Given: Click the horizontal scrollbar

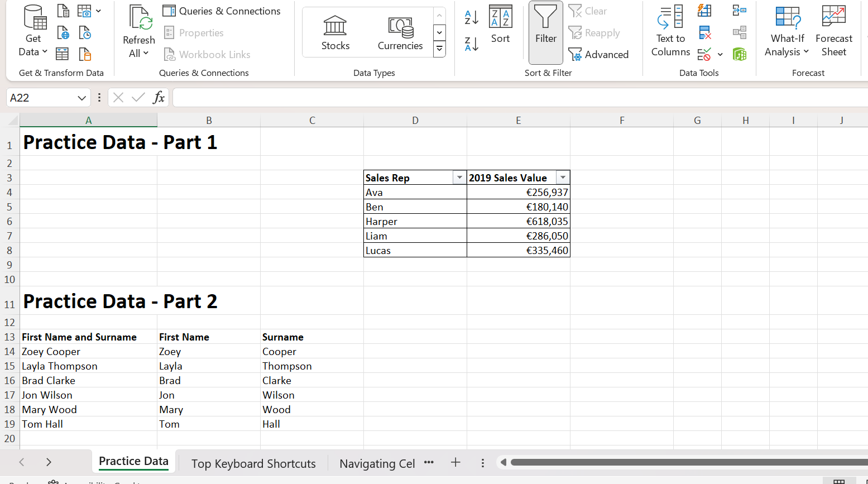Looking at the screenshot, I should [689, 462].
